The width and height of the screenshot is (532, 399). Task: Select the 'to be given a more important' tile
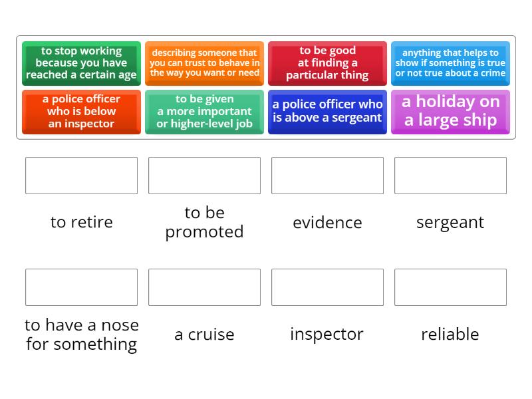204,112
